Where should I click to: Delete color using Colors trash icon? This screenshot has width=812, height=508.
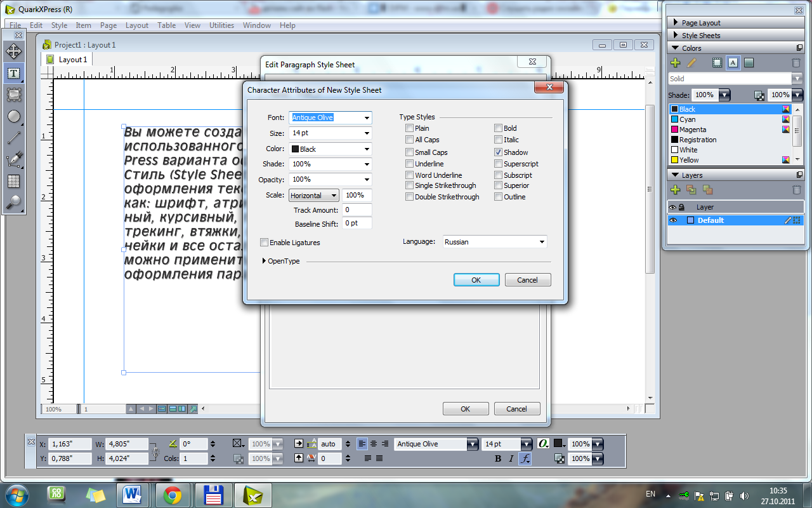coord(796,63)
